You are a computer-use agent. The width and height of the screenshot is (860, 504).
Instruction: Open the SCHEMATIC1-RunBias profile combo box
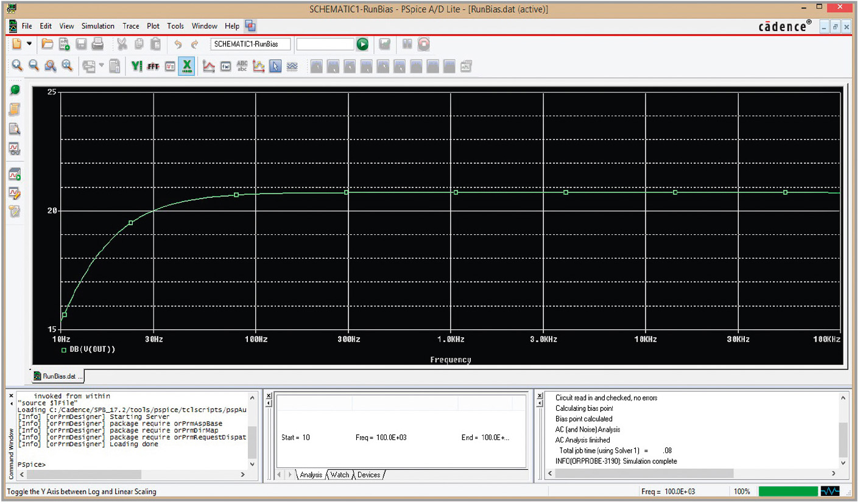(250, 44)
